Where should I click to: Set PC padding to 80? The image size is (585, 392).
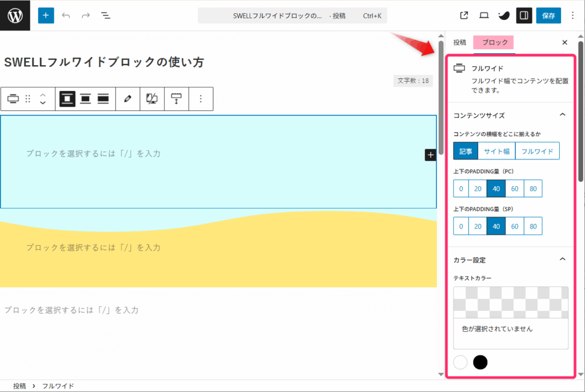(533, 189)
